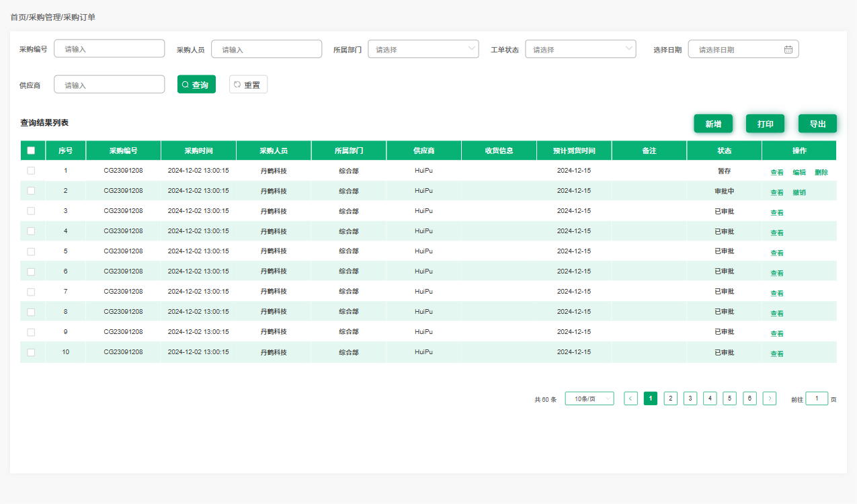The width and height of the screenshot is (857, 504).
Task: Expand the 工单状态 dropdown
Action: click(580, 49)
